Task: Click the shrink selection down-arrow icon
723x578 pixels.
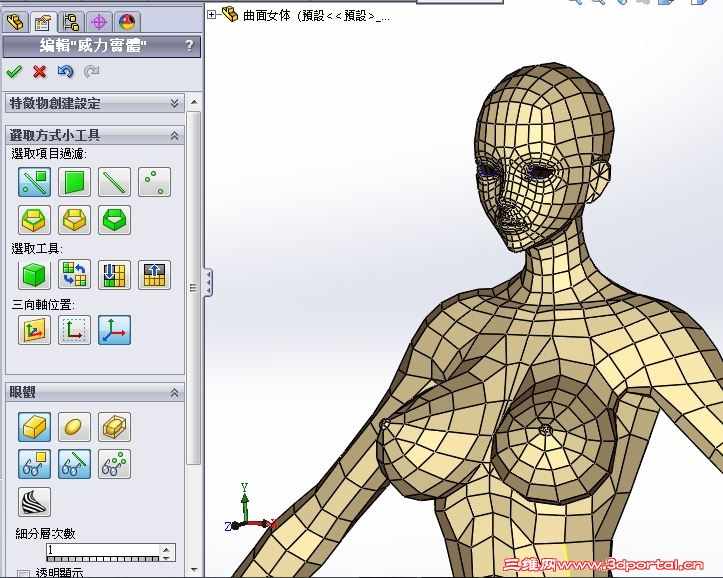Action: pyautogui.click(x=114, y=275)
